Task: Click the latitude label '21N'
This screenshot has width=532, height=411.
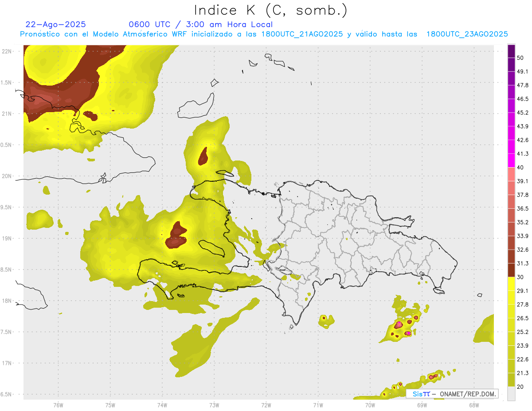Action: pos(7,114)
